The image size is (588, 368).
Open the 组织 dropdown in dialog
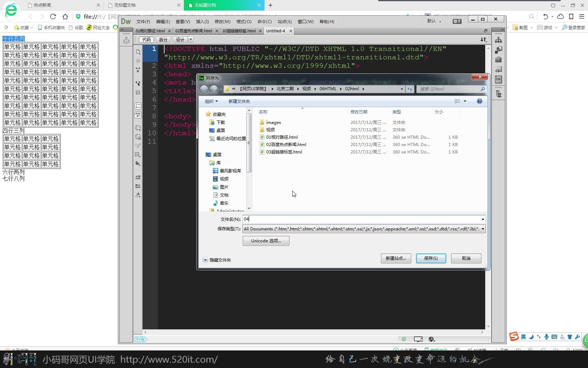211,101
